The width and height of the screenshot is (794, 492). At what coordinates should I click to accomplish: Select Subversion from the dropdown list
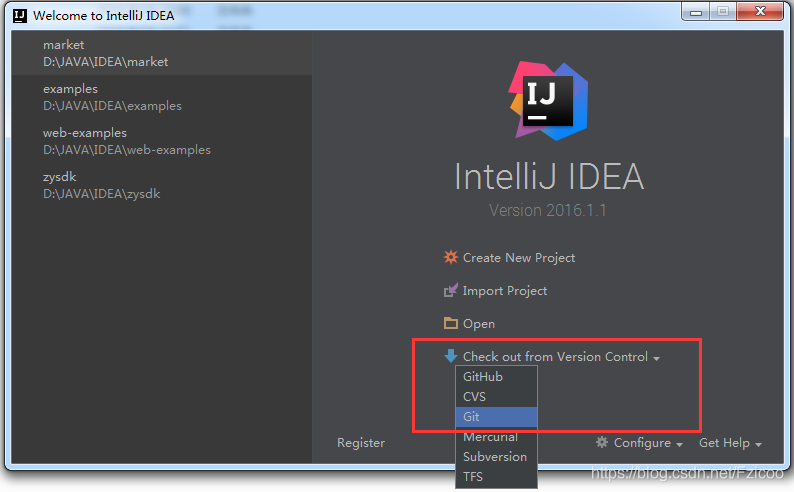click(x=496, y=457)
